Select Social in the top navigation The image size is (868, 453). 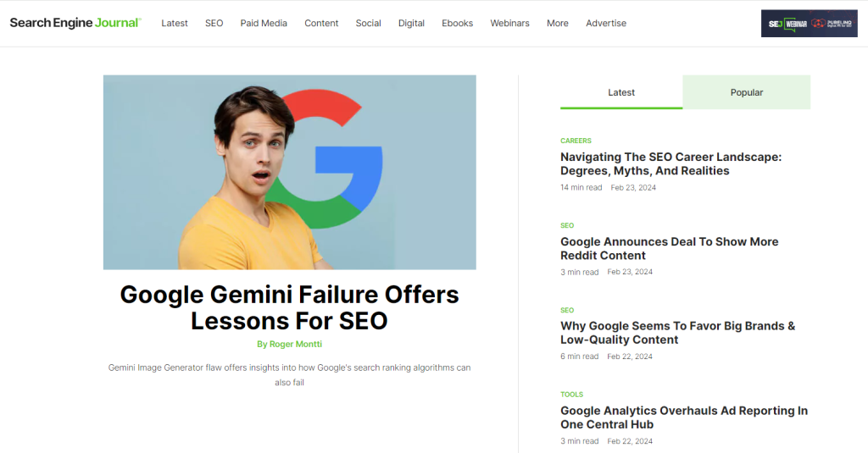[368, 23]
